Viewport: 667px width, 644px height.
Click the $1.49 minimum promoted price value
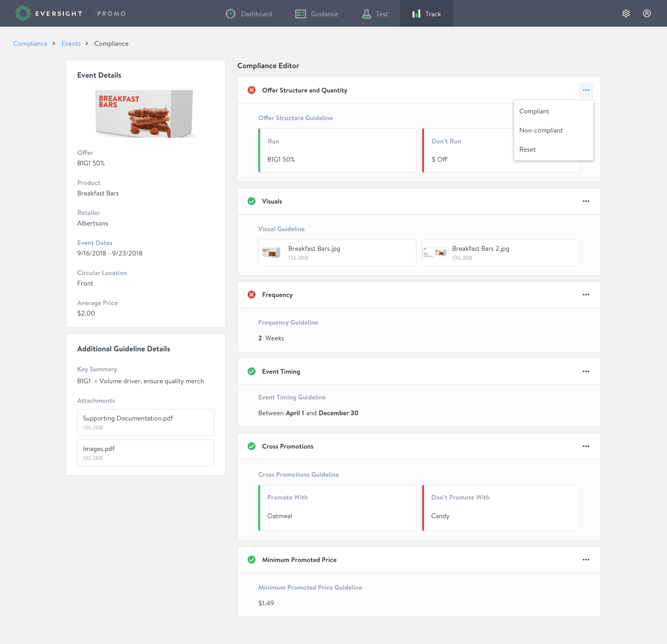[266, 603]
